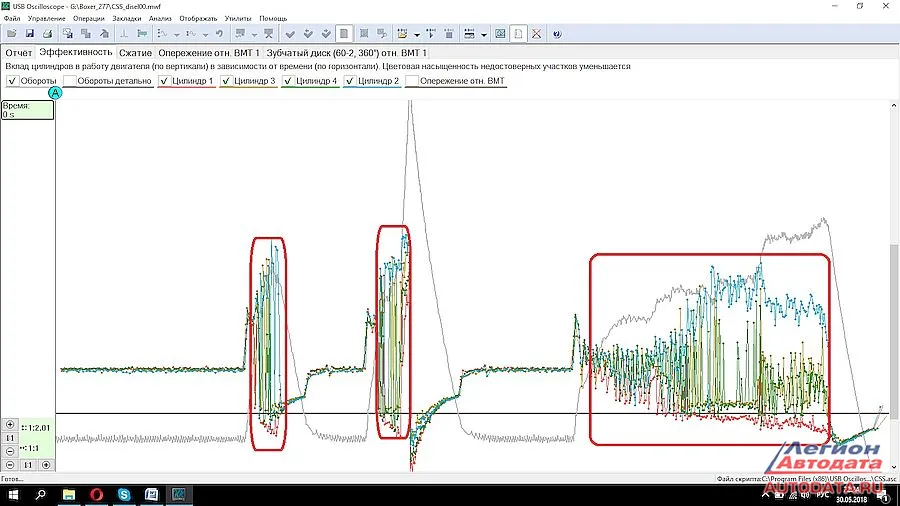The height and width of the screenshot is (506, 900).
Task: Open Opera browser from the taskbar
Action: pyautogui.click(x=97, y=494)
